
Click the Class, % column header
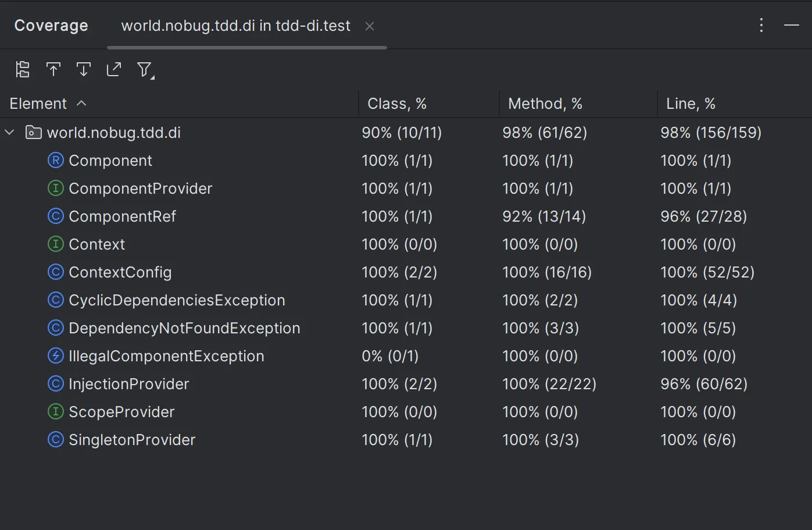coord(397,104)
